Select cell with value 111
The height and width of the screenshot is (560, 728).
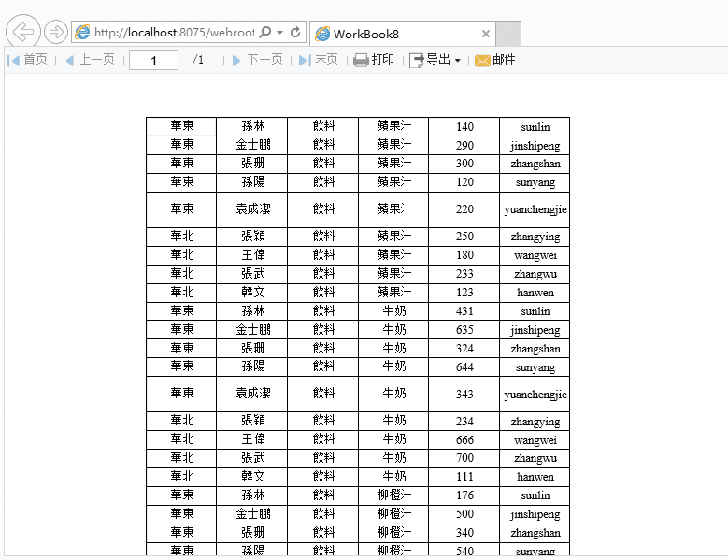point(464,477)
